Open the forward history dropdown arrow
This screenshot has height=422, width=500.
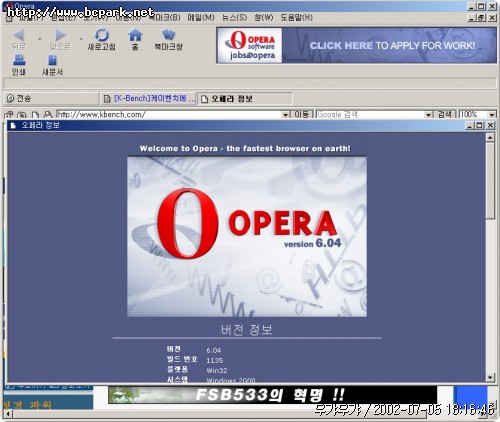(81, 39)
